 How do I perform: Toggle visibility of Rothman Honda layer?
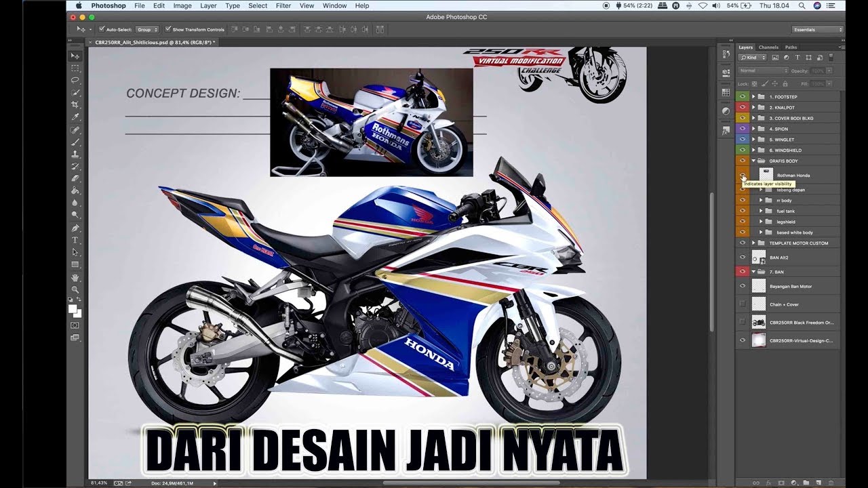coord(743,175)
